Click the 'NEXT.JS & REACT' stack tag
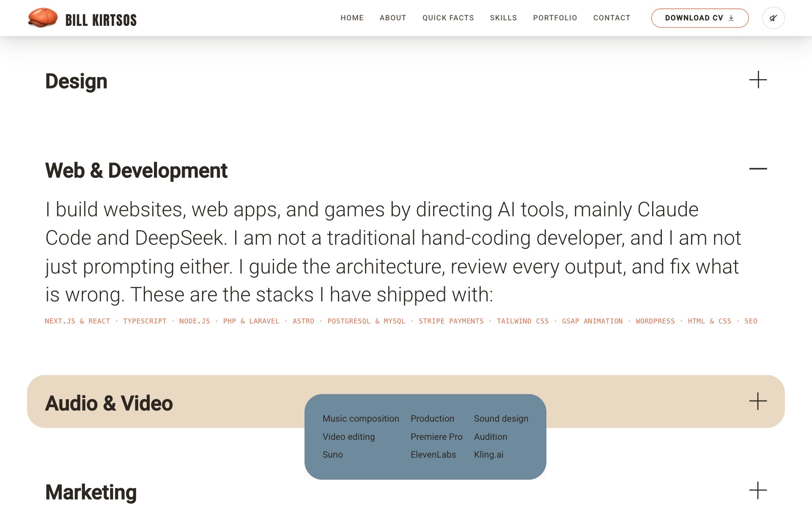Screen dimensions: 812x508 pos(77,321)
